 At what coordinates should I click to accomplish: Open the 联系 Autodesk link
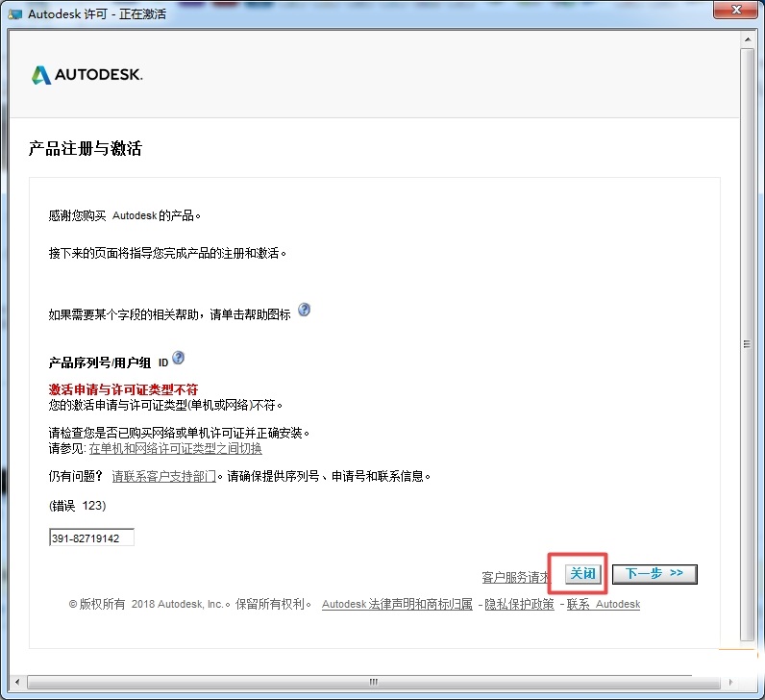tap(603, 604)
